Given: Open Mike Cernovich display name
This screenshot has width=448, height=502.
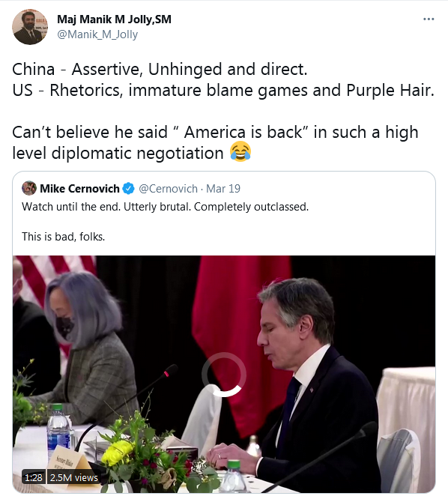Looking at the screenshot, I should coord(79,189).
